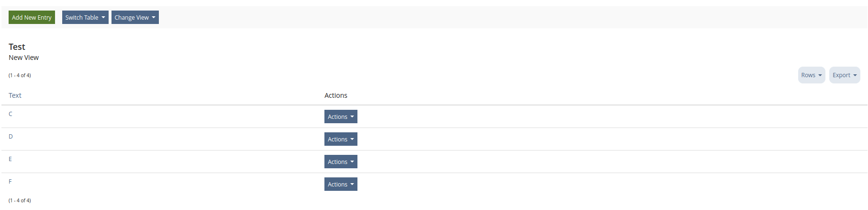Open the Actions menu for row C
The width and height of the screenshot is (868, 210).
point(341,117)
